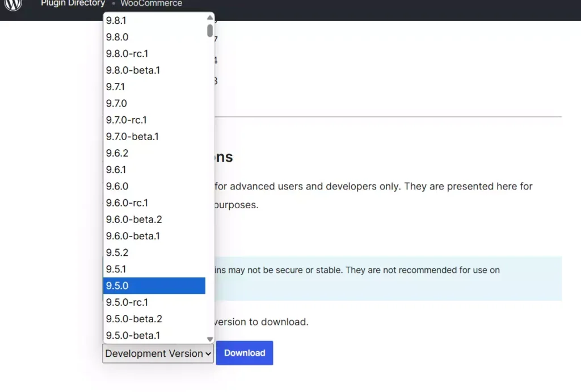
Task: Select version 9.5.1
Action: [154, 269]
